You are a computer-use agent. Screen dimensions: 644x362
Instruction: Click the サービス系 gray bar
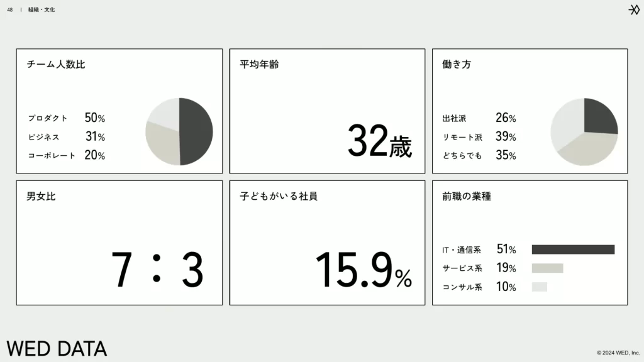point(547,268)
